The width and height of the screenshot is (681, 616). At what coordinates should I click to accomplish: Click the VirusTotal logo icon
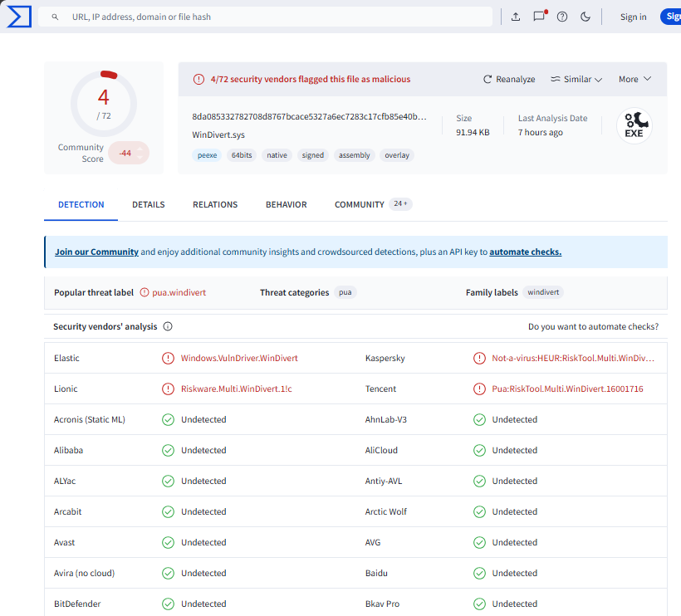tap(20, 17)
